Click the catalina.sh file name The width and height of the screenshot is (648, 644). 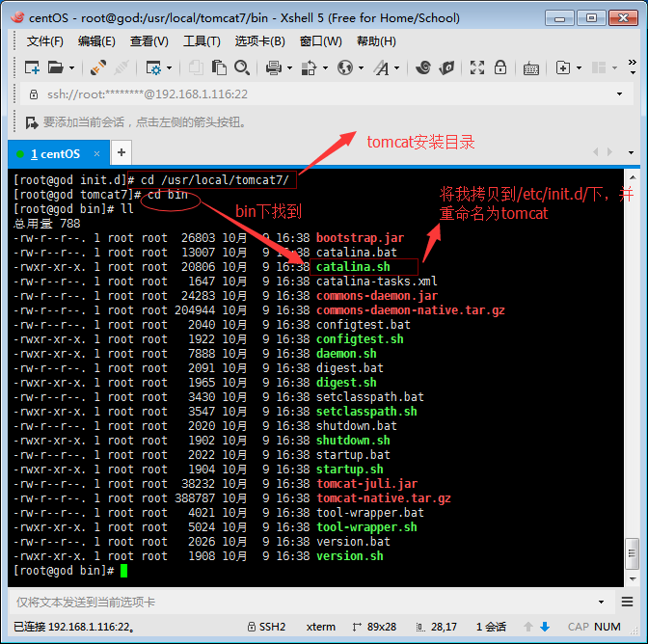353,267
